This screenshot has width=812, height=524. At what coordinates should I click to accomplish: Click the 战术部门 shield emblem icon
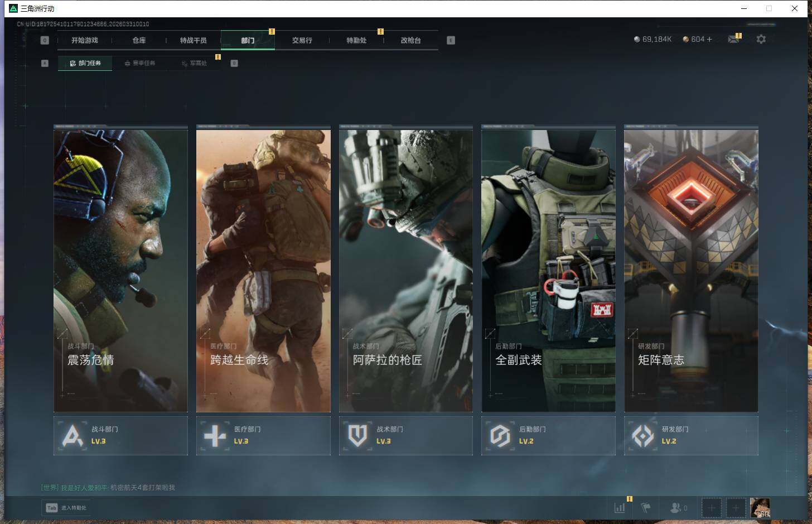click(x=357, y=436)
